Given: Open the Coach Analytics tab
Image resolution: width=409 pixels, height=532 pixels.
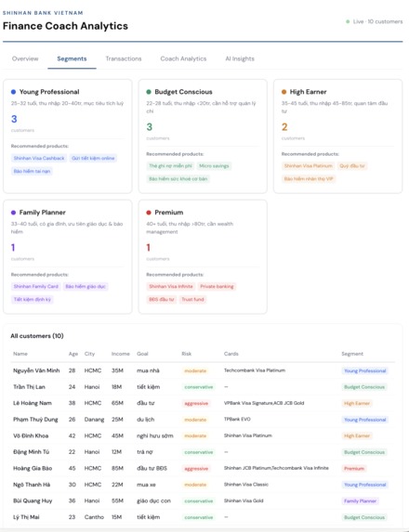Looking at the screenshot, I should pos(183,58).
